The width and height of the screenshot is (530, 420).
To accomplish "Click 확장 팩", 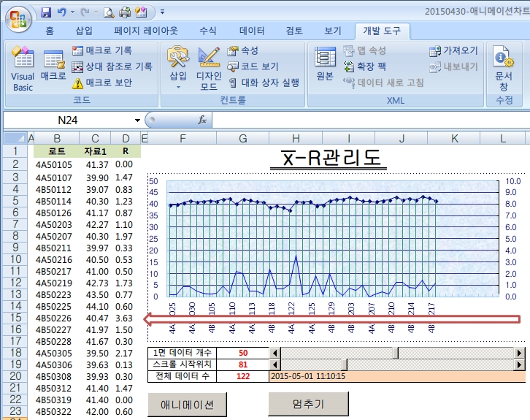I will pyautogui.click(x=365, y=66).
